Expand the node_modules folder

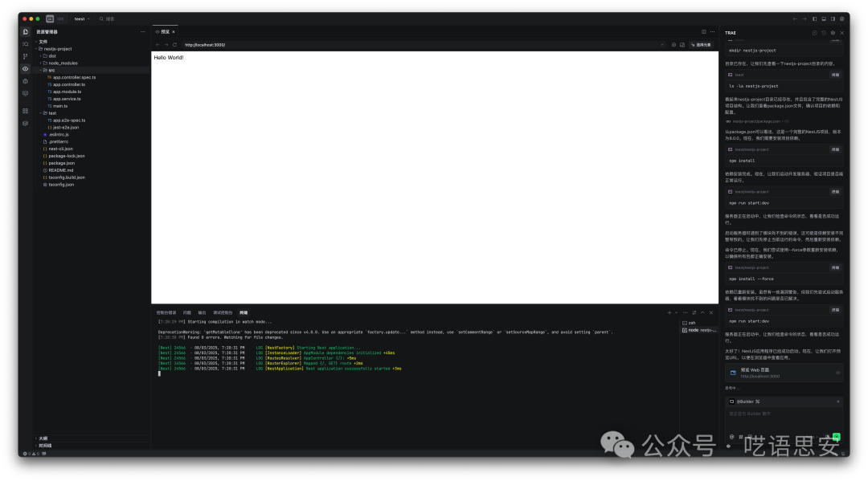(63, 63)
